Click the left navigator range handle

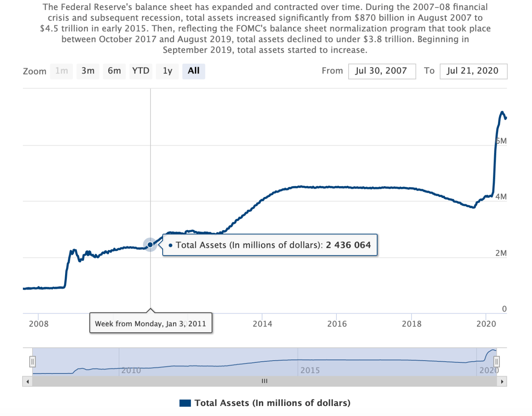[x=33, y=361]
